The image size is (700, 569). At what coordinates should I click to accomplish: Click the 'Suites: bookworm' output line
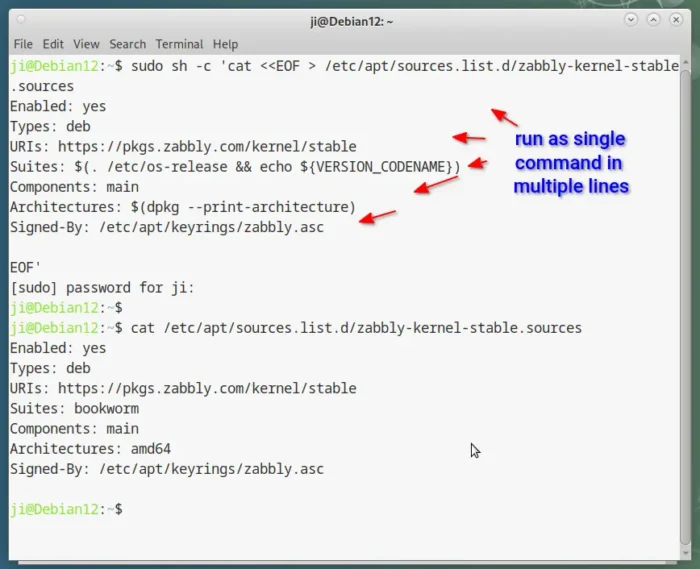tap(74, 408)
